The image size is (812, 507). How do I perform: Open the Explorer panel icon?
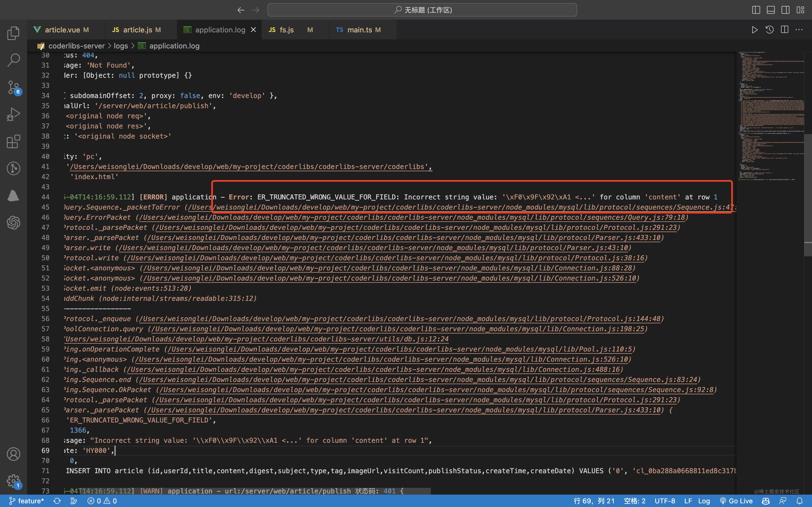pos(14,33)
